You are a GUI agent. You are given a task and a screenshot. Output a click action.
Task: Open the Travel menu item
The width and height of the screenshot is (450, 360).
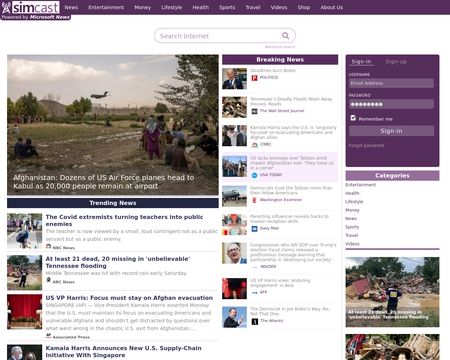[253, 7]
